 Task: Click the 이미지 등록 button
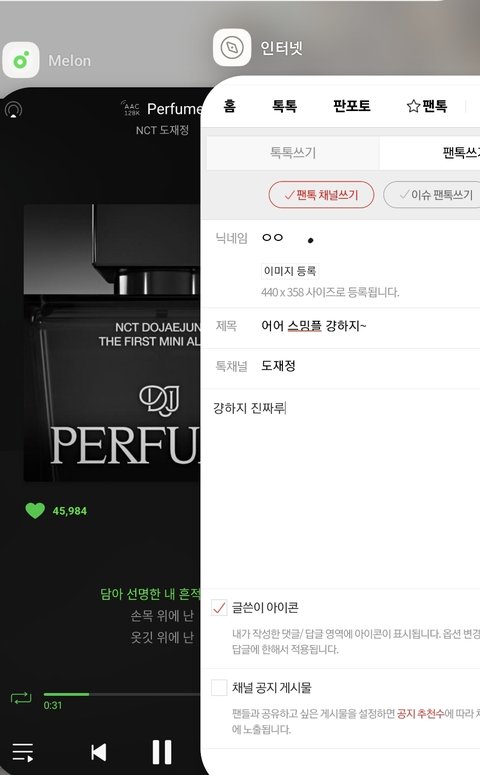(x=290, y=271)
